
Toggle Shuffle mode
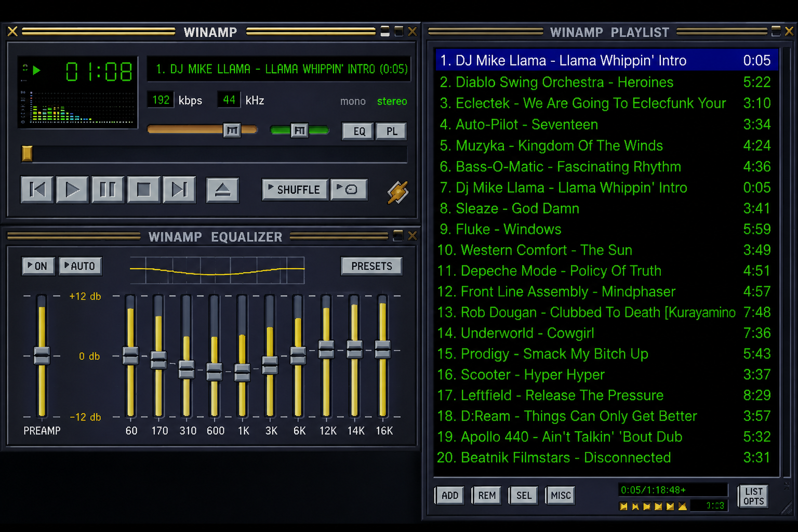[x=295, y=190]
